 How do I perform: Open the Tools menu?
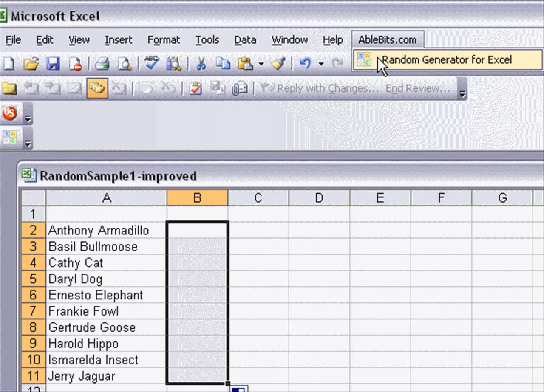pos(207,40)
